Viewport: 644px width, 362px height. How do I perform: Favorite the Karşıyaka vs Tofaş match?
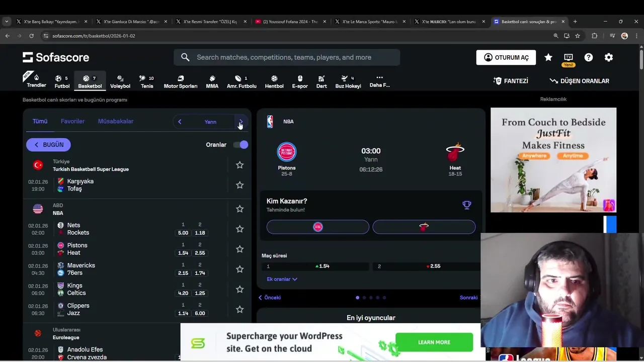point(240,185)
